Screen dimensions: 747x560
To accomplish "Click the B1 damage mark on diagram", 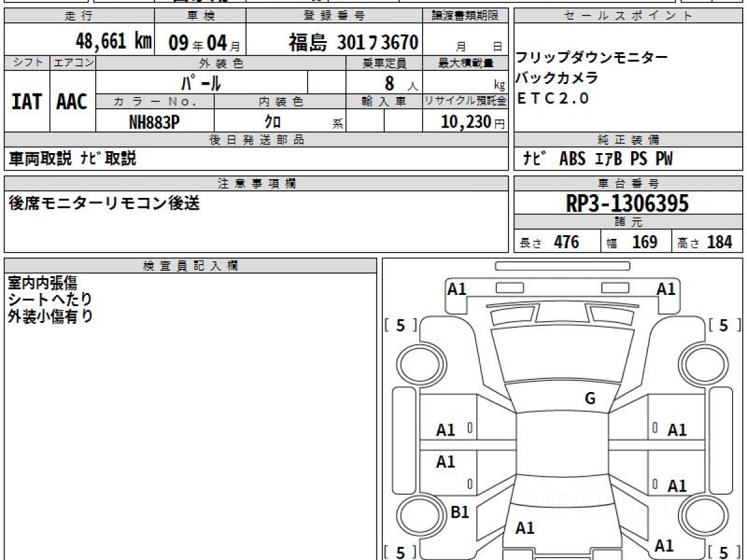I will click(459, 512).
